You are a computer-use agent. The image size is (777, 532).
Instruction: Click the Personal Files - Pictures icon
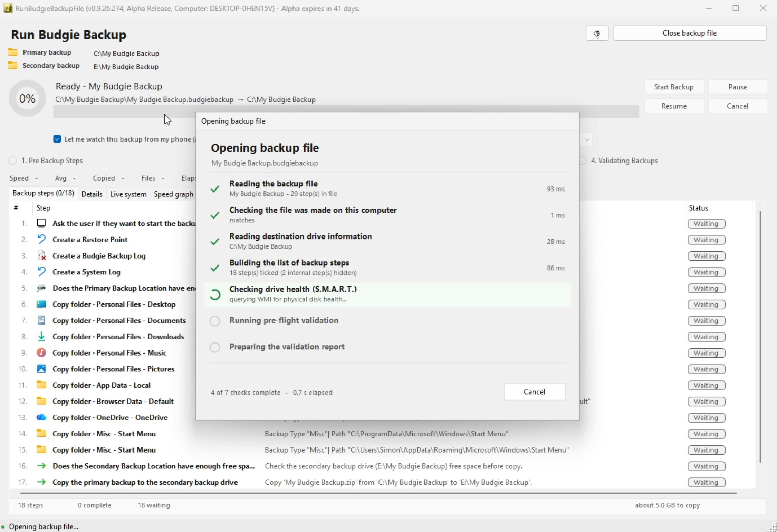(41, 369)
